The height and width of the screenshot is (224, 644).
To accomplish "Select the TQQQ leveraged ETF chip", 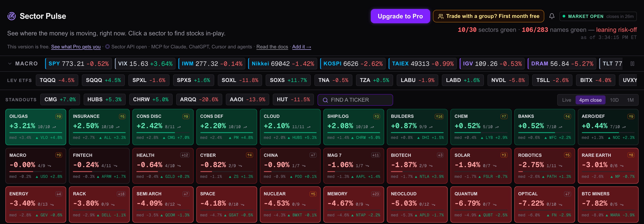I will coord(57,80).
